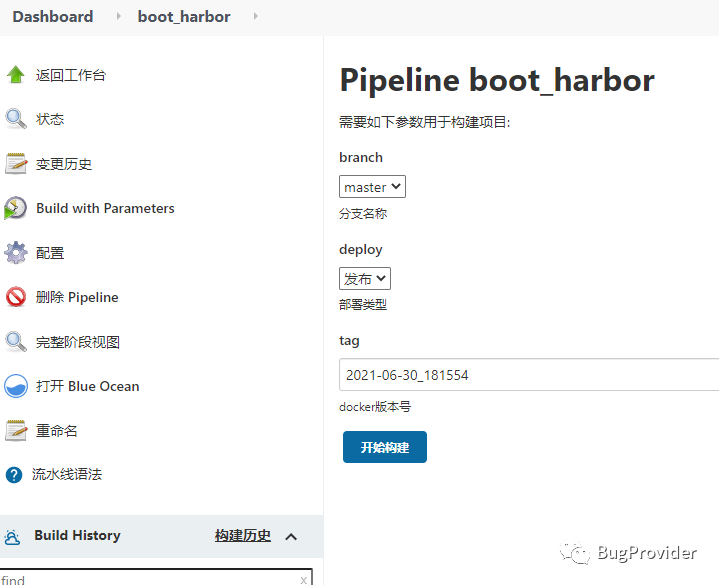719x585 pixels.
Task: Click the 完整阶段视图 magnifier icon
Action: 16,342
